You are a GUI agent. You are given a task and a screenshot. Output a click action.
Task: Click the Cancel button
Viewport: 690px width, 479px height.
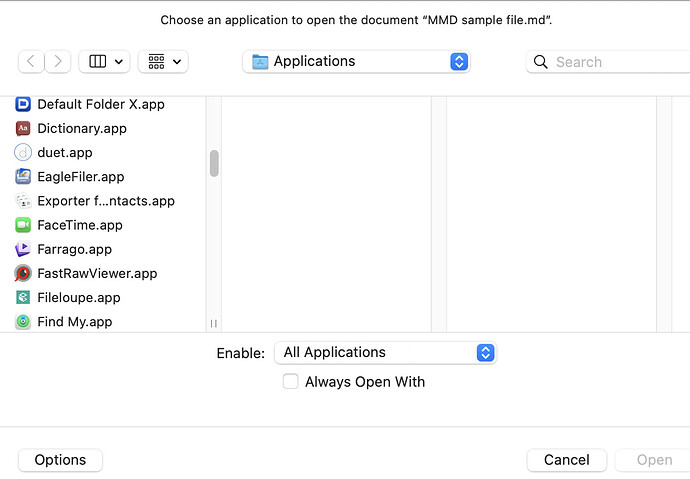[567, 460]
